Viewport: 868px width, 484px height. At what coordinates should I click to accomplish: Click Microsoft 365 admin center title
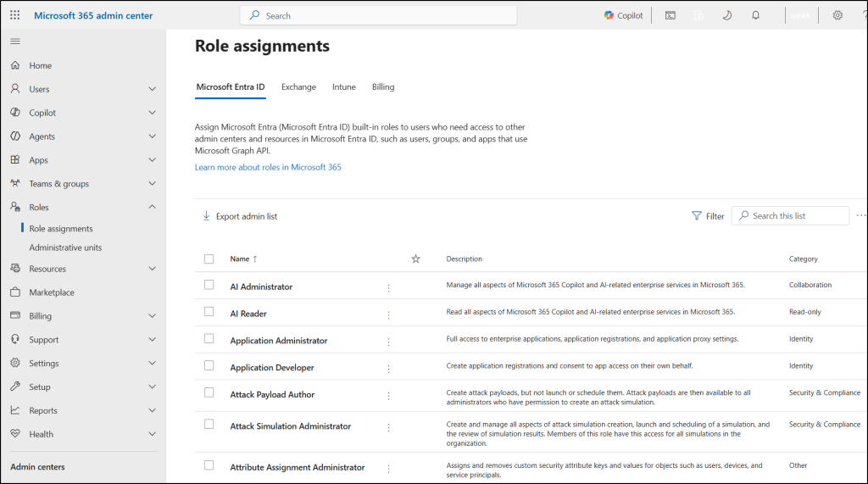click(x=93, y=15)
